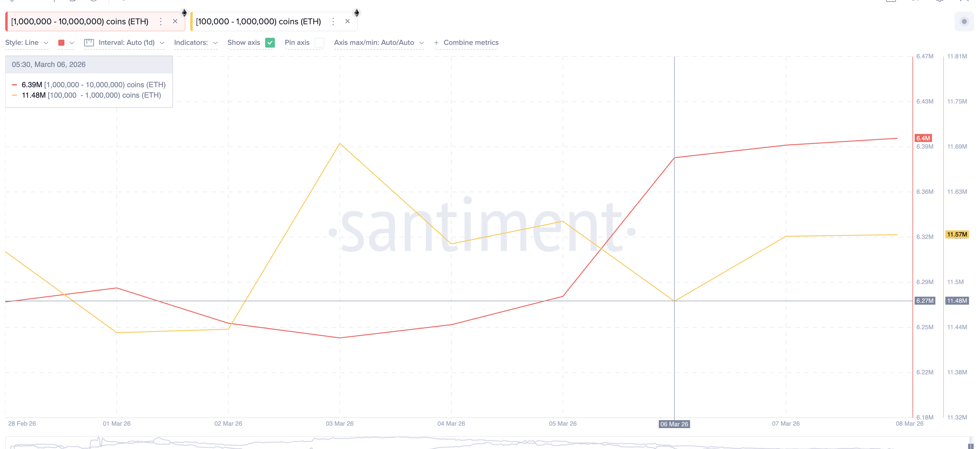Click the Ethereum logo on the first metric card

coord(184,13)
